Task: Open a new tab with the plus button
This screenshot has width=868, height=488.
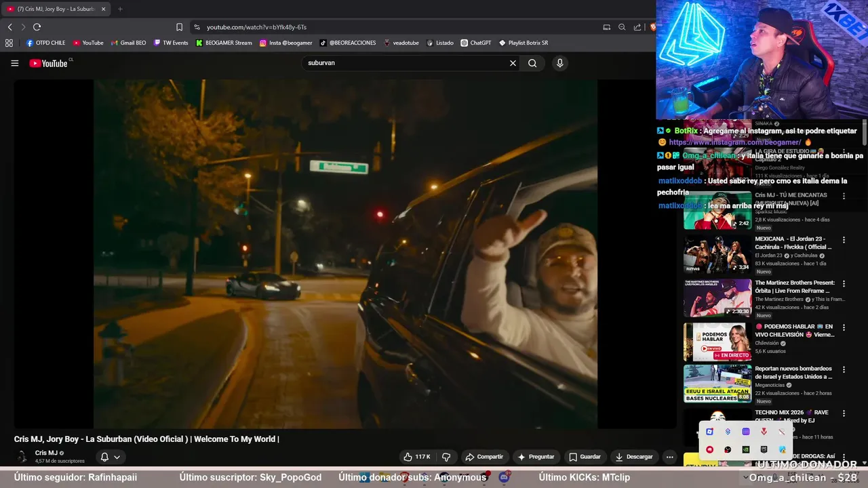Action: click(x=120, y=9)
